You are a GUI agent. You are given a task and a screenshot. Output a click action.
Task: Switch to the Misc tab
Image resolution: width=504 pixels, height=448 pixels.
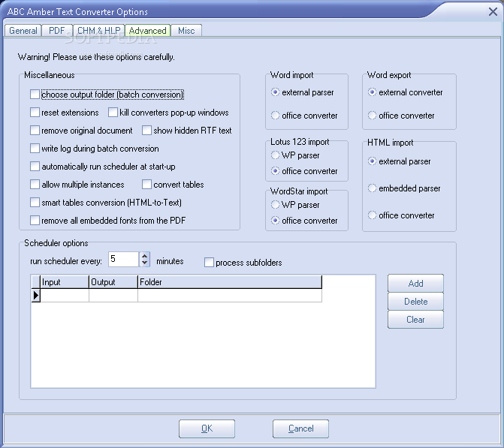click(186, 31)
